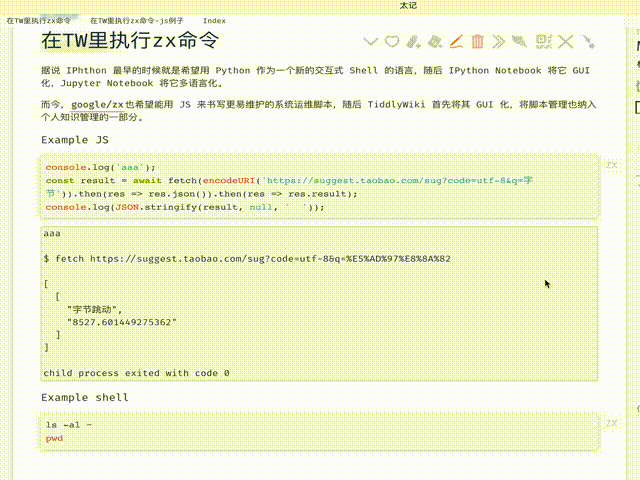Click the 太记 window title

[408, 5]
